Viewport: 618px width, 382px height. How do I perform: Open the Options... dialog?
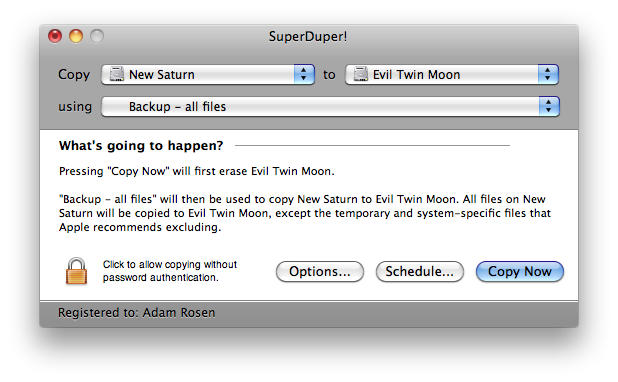(x=320, y=271)
